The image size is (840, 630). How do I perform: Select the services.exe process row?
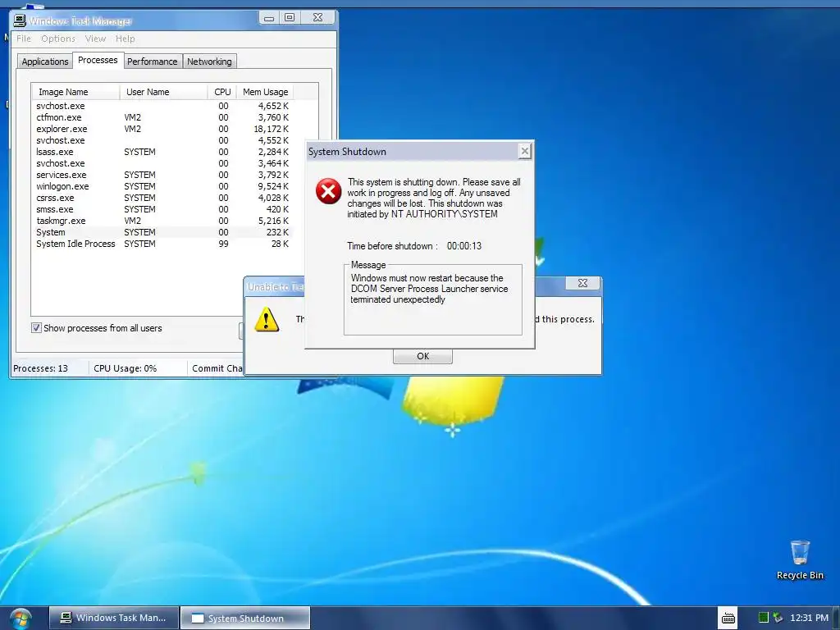pyautogui.click(x=162, y=176)
